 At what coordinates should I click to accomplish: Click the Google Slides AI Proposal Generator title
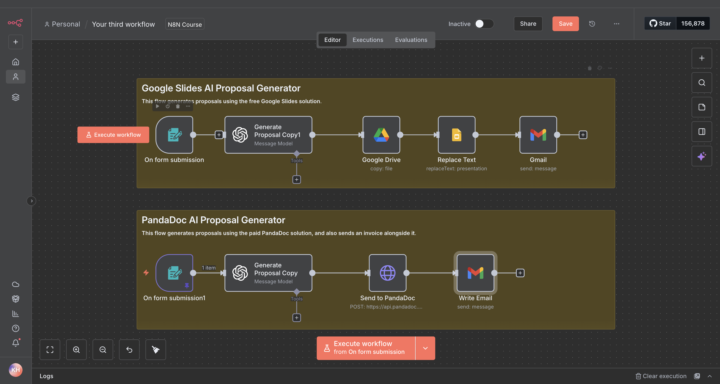click(x=221, y=88)
